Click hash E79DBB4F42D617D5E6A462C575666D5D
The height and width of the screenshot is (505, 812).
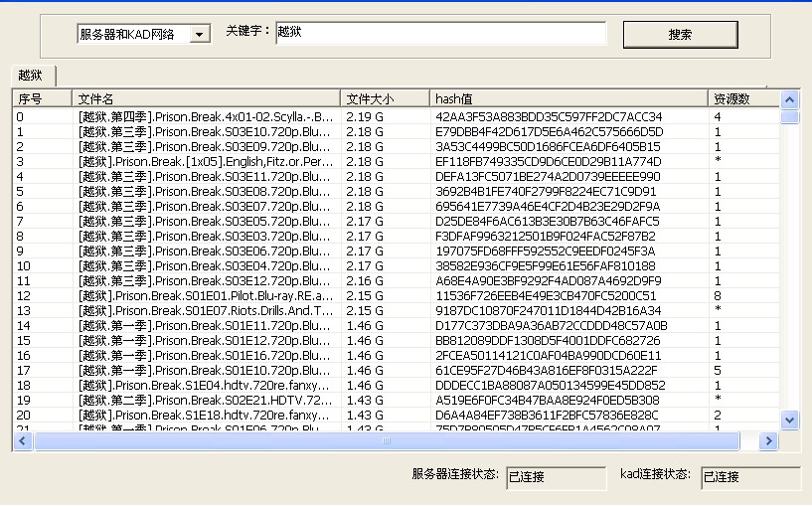point(549,132)
